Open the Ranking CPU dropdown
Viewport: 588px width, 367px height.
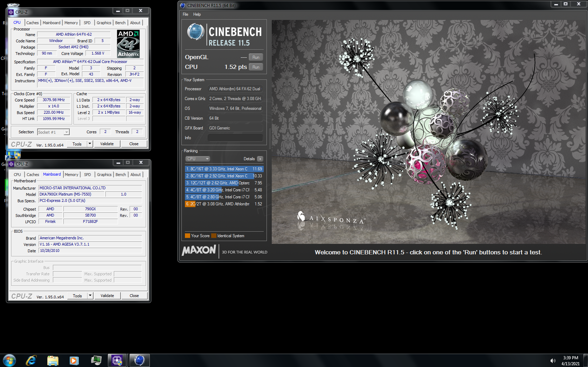[x=198, y=159]
